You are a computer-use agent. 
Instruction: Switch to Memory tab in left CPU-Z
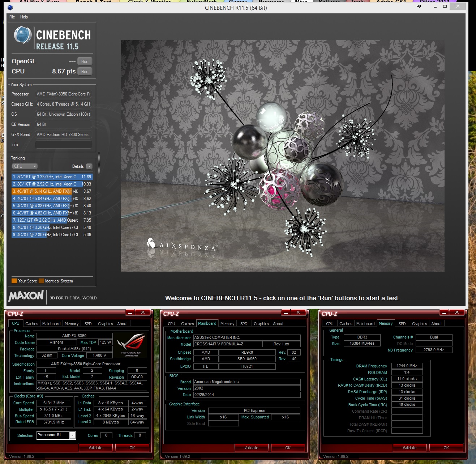tap(72, 324)
